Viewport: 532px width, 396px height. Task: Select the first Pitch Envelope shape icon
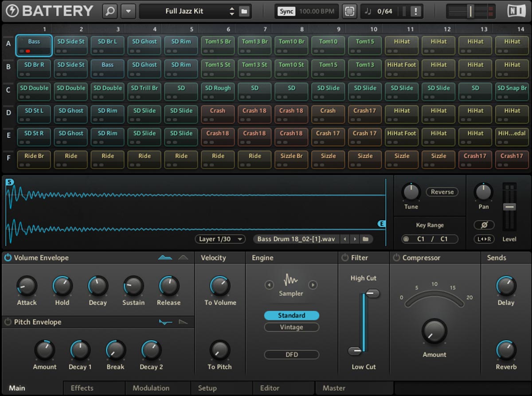click(x=165, y=322)
